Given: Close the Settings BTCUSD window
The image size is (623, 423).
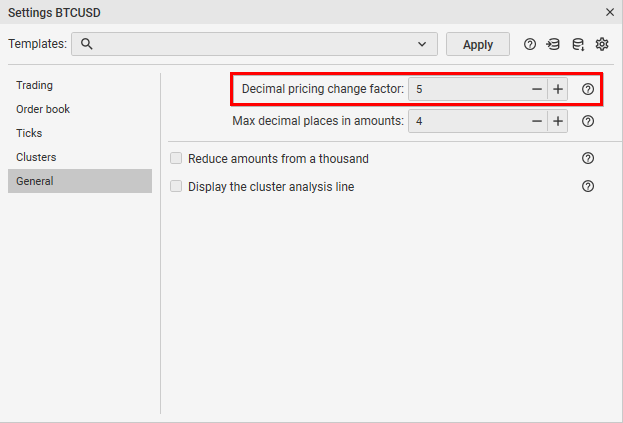Looking at the screenshot, I should tap(610, 12).
